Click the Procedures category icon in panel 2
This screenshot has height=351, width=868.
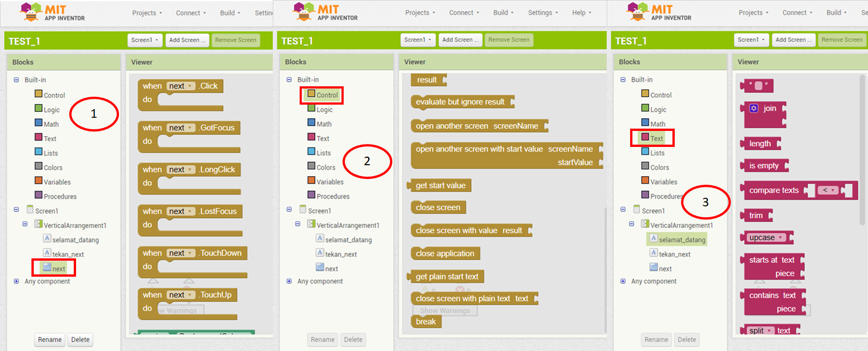coord(312,196)
